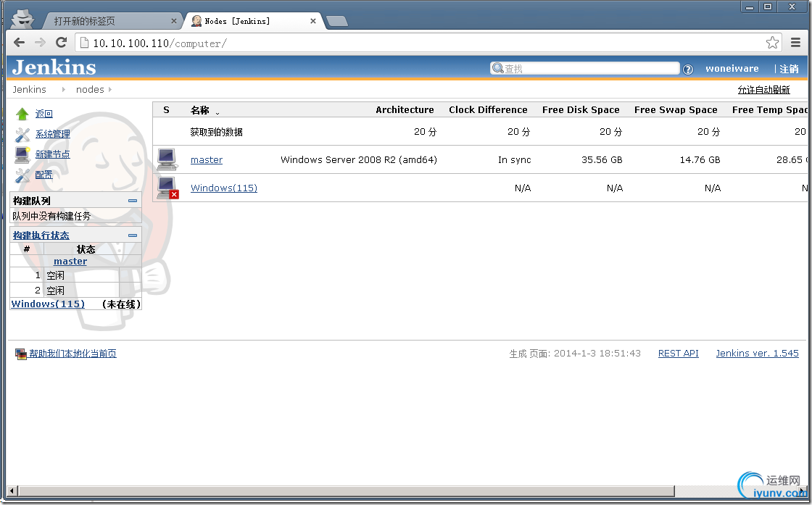Close the Nodes [Jenkins] tab

pyautogui.click(x=312, y=21)
